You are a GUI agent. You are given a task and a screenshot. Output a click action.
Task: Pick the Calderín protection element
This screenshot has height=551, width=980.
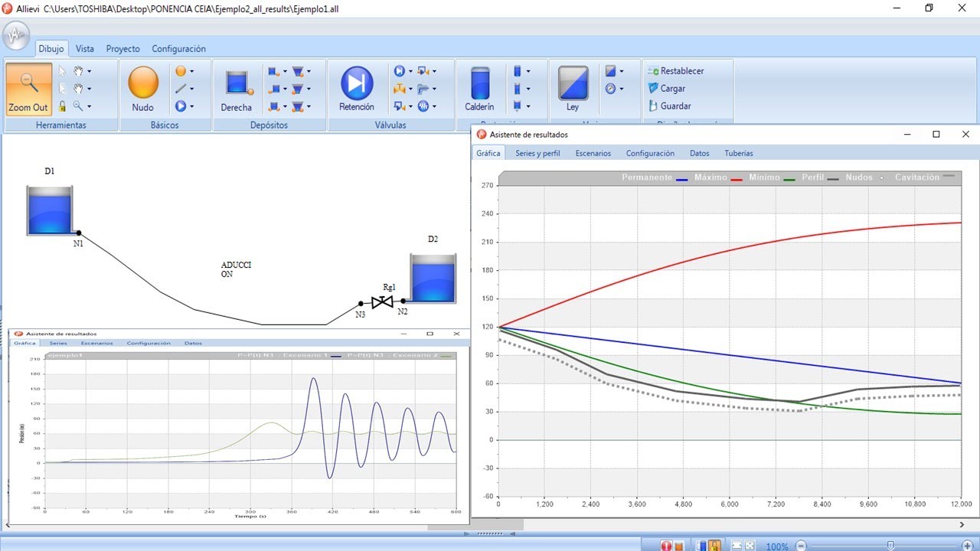(479, 90)
